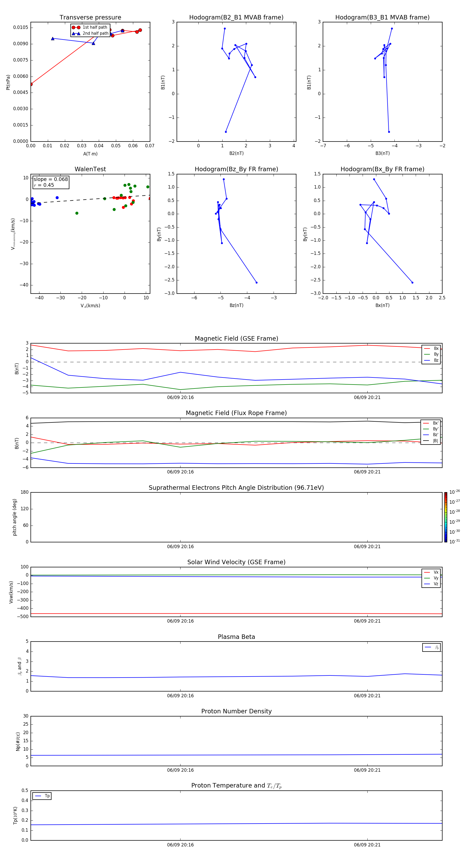Image resolution: width=473 pixels, height=868 pixels.
Task: Click the 'r = 0.45' annotation
Action: click(44, 185)
